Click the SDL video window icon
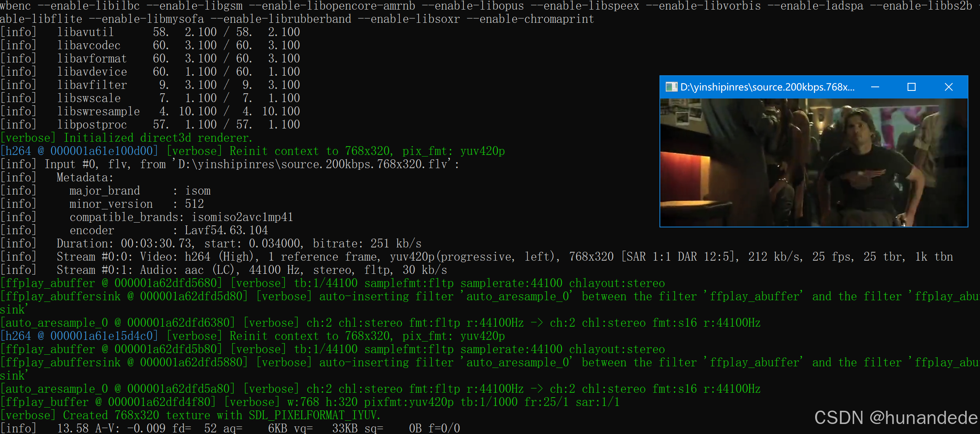This screenshot has width=980, height=434. (x=671, y=86)
